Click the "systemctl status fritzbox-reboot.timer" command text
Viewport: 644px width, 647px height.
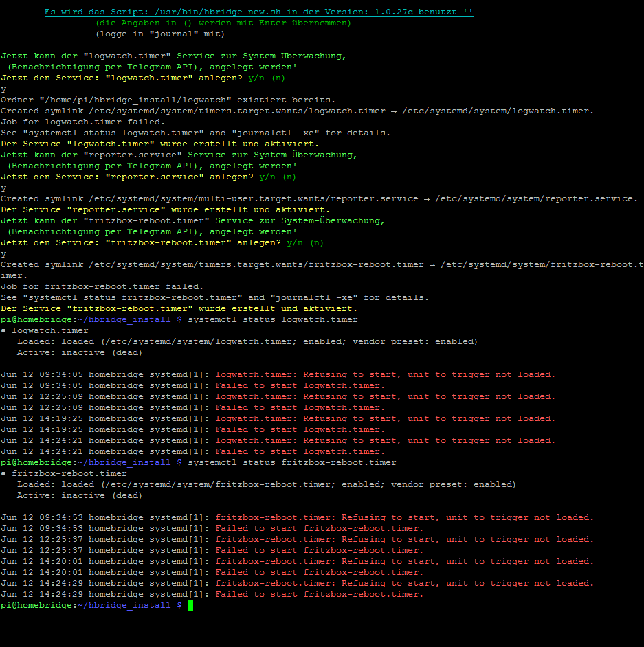tap(291, 462)
